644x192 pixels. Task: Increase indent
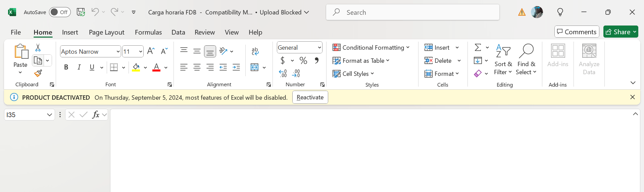tap(236, 67)
